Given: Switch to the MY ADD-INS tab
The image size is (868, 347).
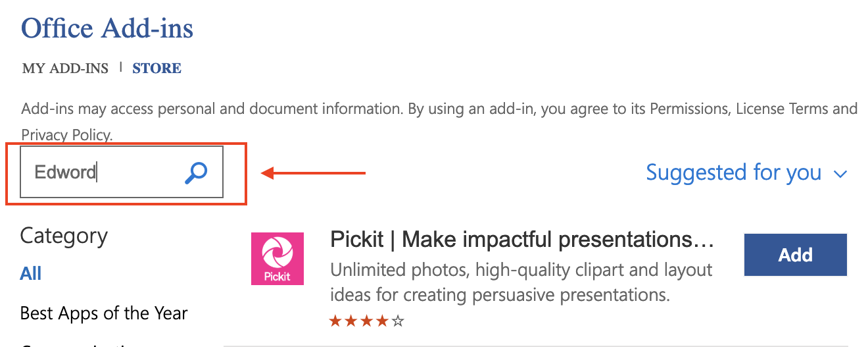Looking at the screenshot, I should coord(65,68).
